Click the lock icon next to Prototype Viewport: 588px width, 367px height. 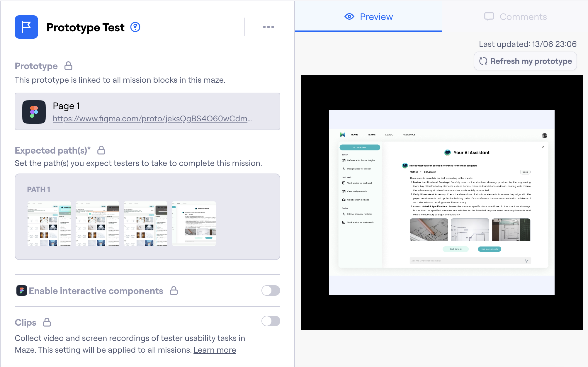(x=68, y=66)
